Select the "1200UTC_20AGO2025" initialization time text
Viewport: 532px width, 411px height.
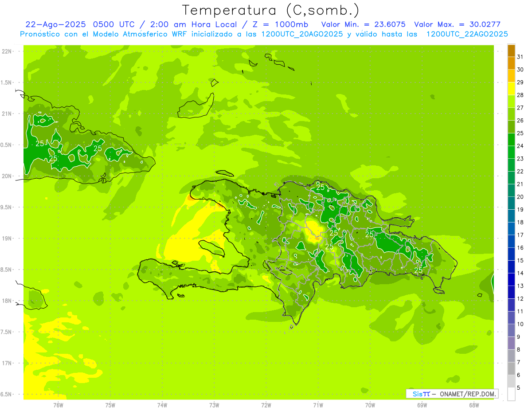(x=301, y=34)
